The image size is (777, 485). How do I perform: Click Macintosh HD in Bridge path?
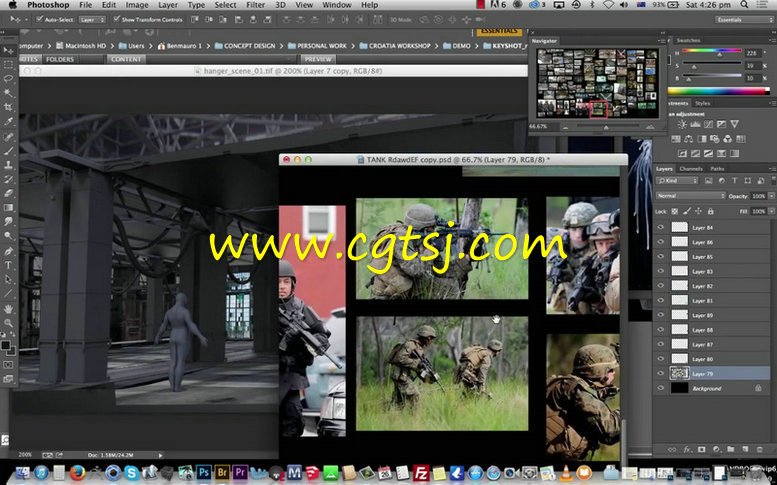point(81,46)
